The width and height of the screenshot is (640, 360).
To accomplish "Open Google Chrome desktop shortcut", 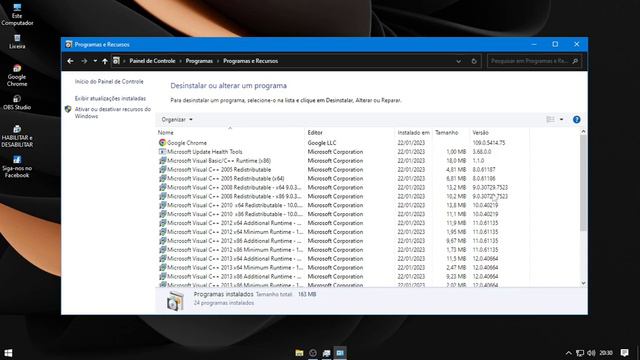I will [17, 76].
